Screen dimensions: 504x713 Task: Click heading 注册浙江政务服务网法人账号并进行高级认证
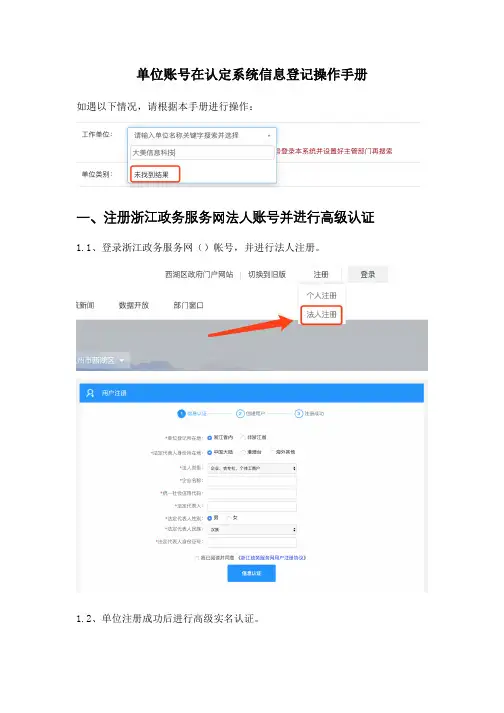[x=239, y=218]
